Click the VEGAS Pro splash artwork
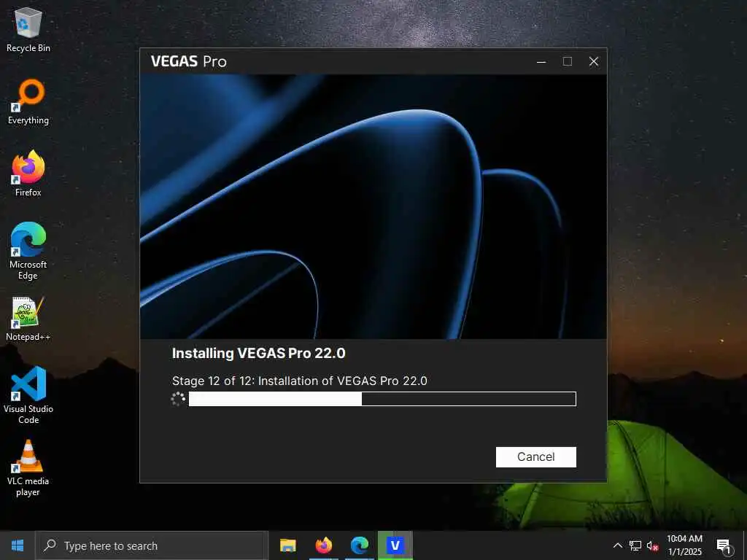Viewport: 747px width, 560px height. [x=373, y=206]
